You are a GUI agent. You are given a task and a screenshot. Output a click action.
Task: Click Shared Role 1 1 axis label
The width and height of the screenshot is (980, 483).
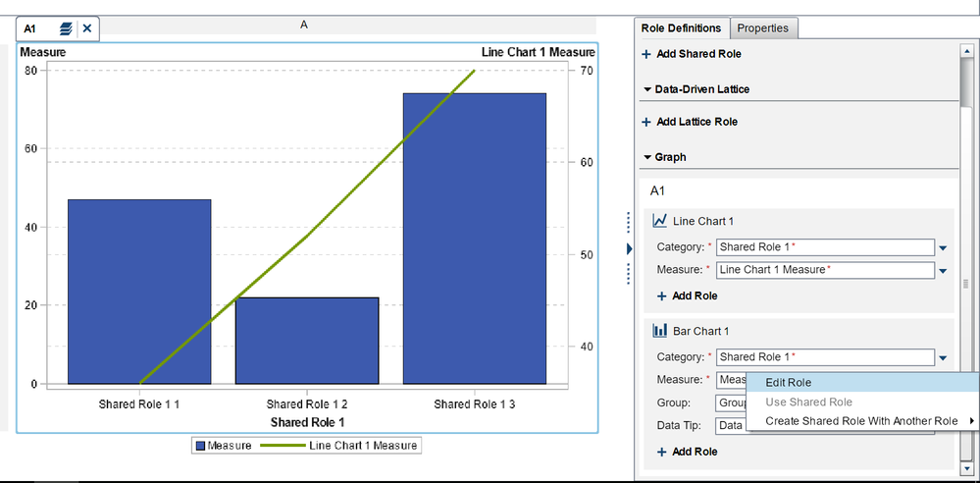139,404
